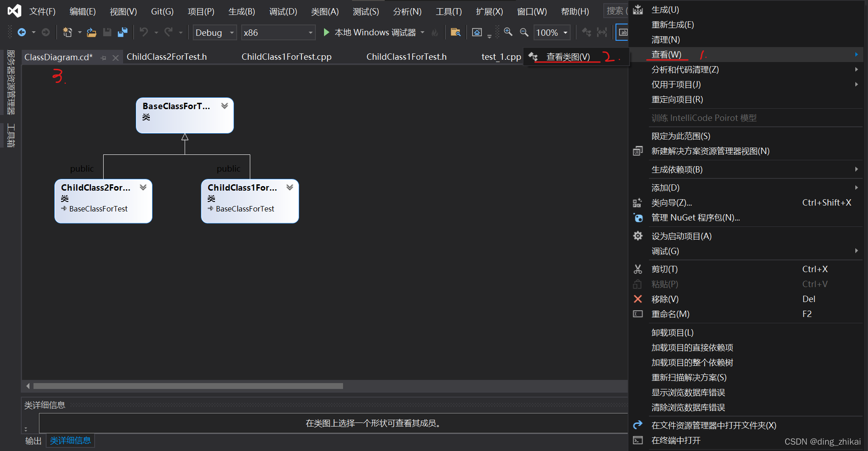The width and height of the screenshot is (868, 451).
Task: Switch to the Output (输出) tab
Action: [33, 441]
